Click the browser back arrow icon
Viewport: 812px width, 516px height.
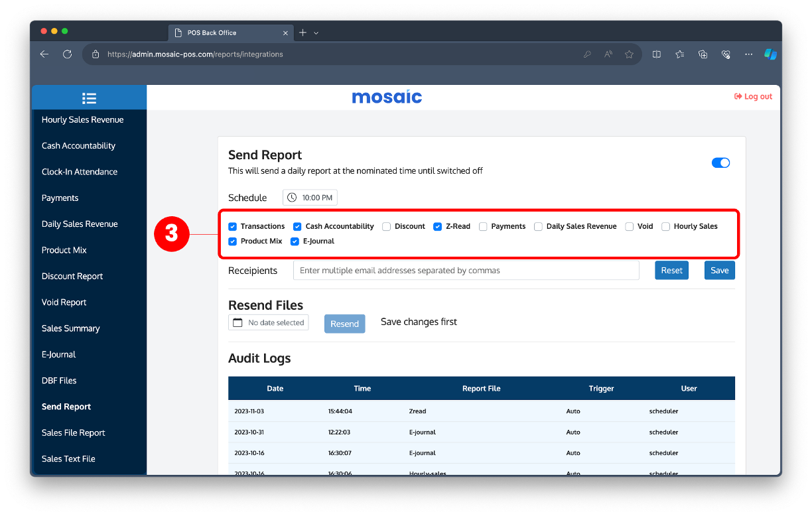coord(44,54)
